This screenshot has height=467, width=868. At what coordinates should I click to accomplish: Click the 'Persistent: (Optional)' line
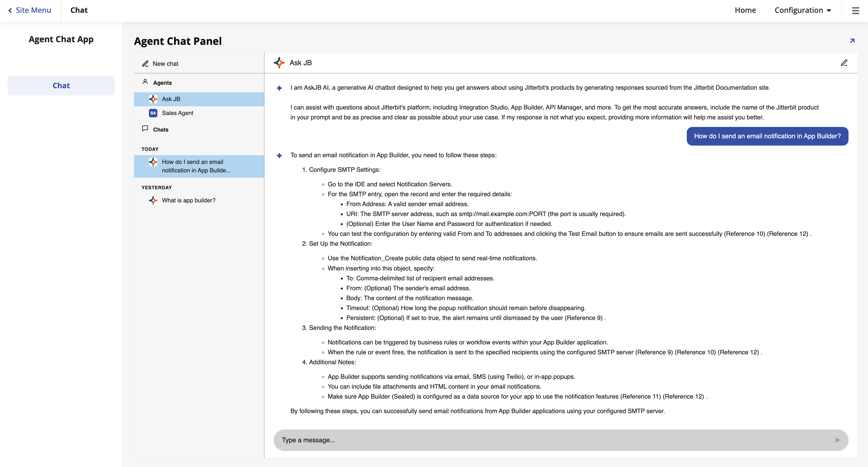[476, 318]
